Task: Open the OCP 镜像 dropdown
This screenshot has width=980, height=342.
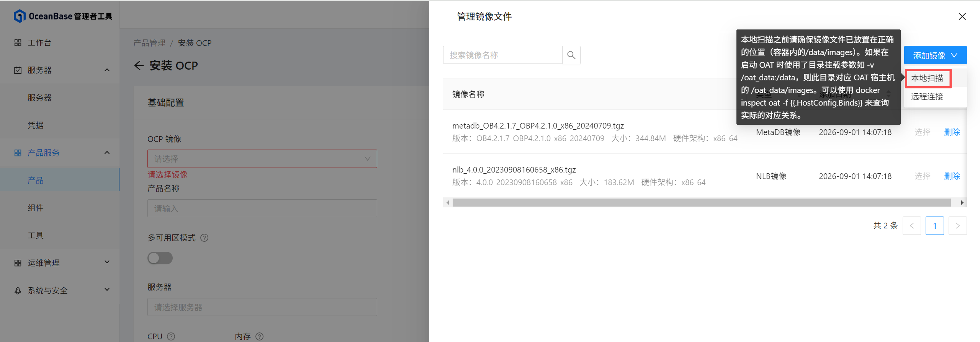Action: click(x=262, y=159)
